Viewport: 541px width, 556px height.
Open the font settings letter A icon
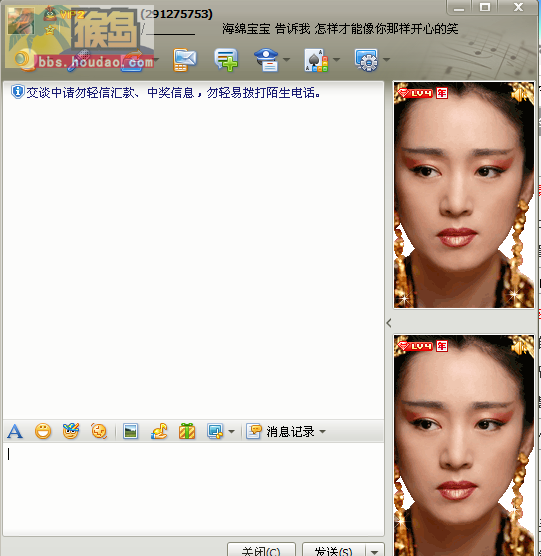(x=15, y=432)
